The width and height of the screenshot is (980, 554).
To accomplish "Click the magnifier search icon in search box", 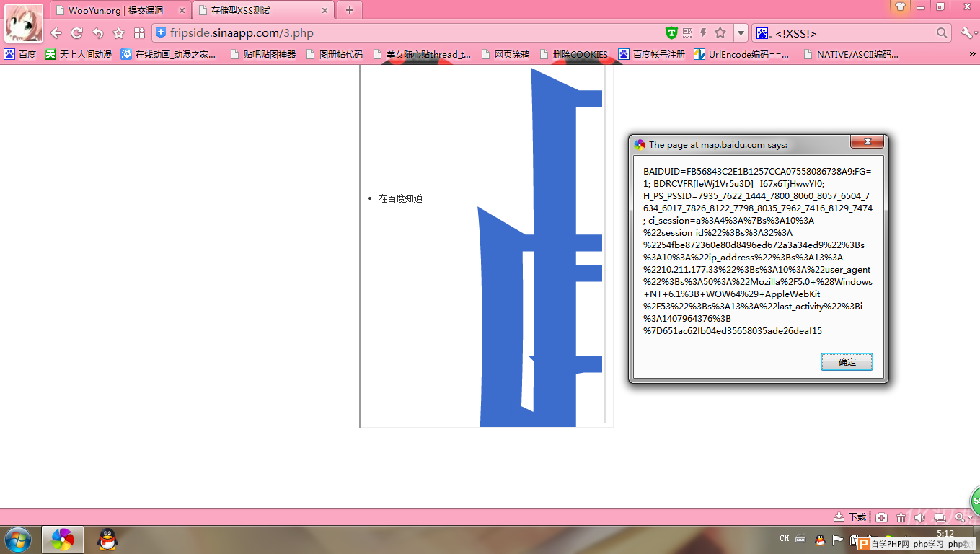I will (942, 32).
